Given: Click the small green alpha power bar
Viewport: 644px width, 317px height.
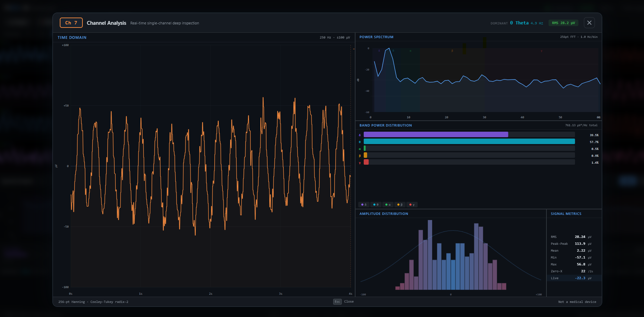Looking at the screenshot, I should [365, 149].
